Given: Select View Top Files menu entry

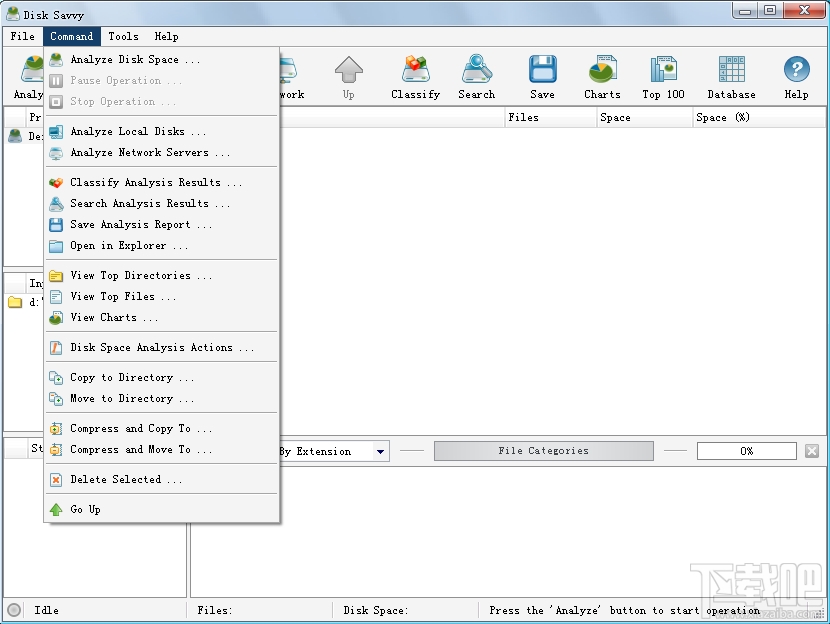Looking at the screenshot, I should point(162,297).
